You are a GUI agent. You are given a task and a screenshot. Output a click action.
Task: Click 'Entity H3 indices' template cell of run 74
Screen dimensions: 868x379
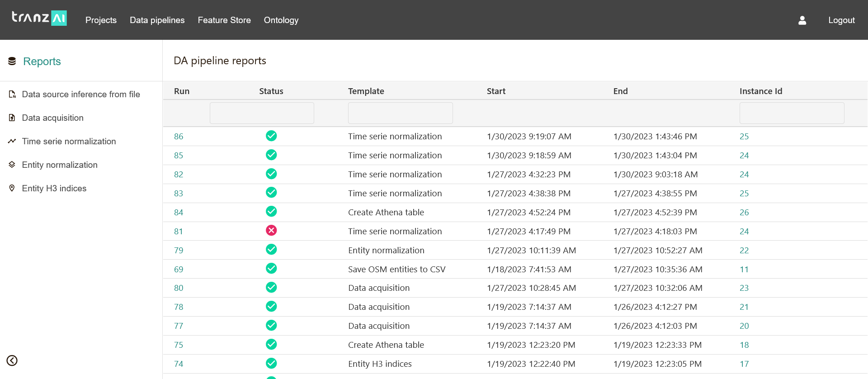pyautogui.click(x=380, y=364)
